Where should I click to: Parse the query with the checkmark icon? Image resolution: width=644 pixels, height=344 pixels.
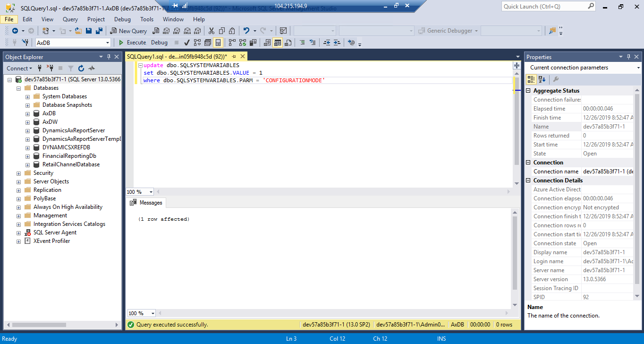(x=187, y=43)
